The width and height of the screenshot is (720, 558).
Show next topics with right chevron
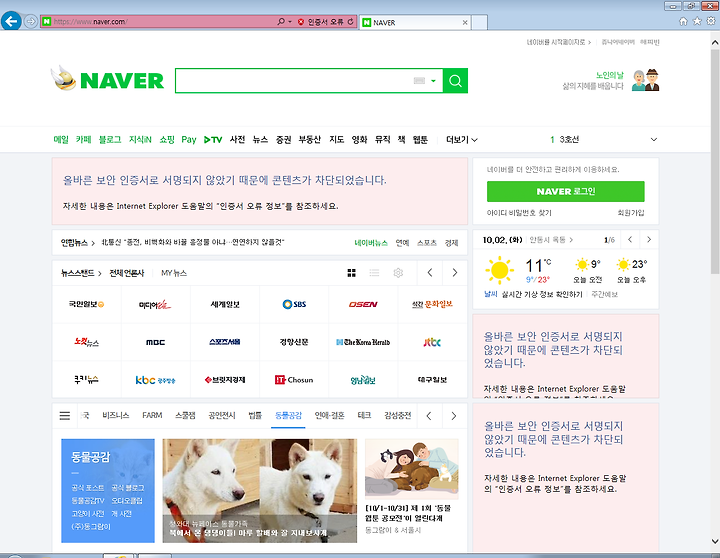point(454,416)
